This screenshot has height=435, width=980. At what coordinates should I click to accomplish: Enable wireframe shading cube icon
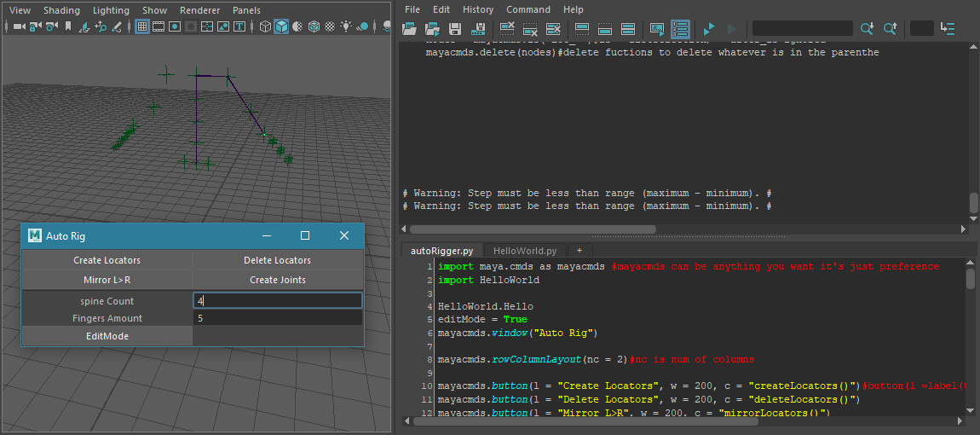tap(265, 27)
